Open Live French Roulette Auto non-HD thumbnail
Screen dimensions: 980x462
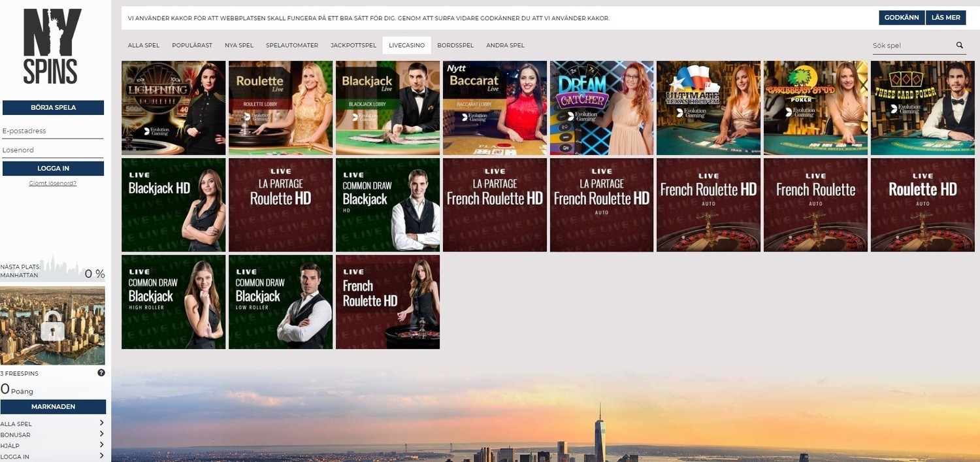point(816,205)
